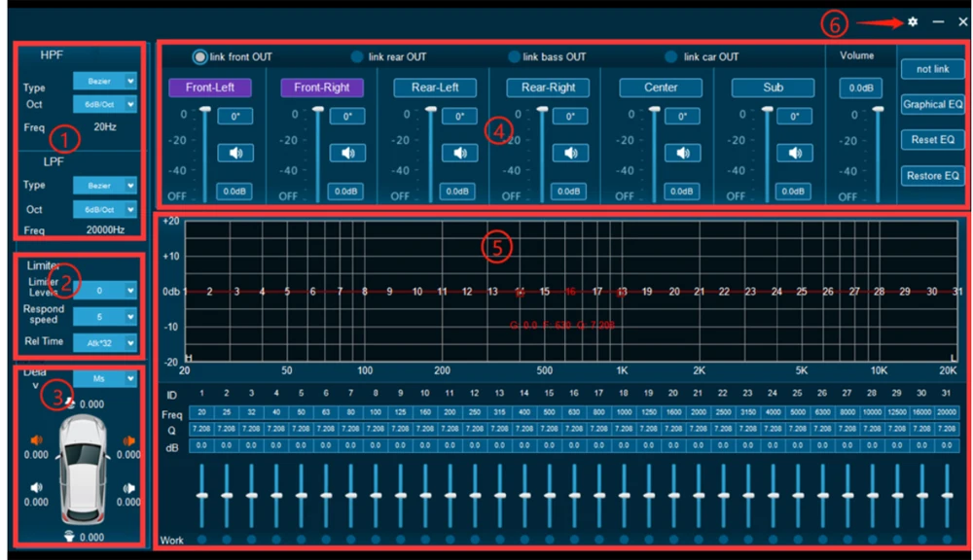Viewport: 973px width, 560px height.
Task: Select the Rear-Right channel tab
Action: pyautogui.click(x=548, y=87)
